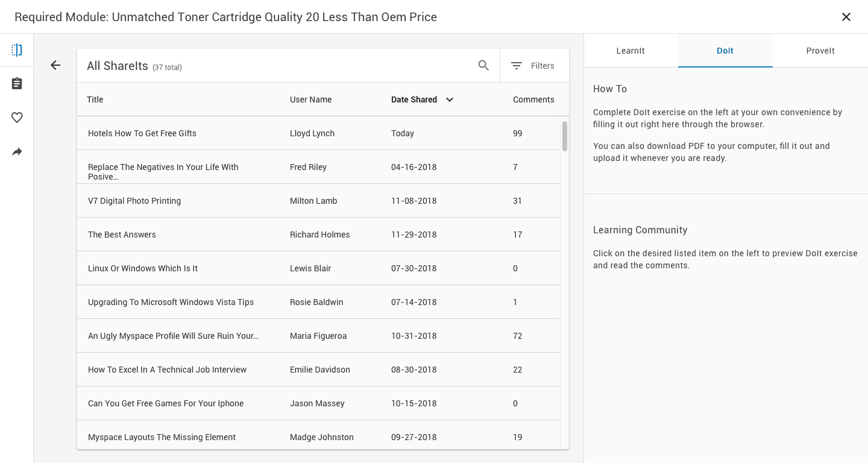
Task: Click the heart favorites icon
Action: 17,118
